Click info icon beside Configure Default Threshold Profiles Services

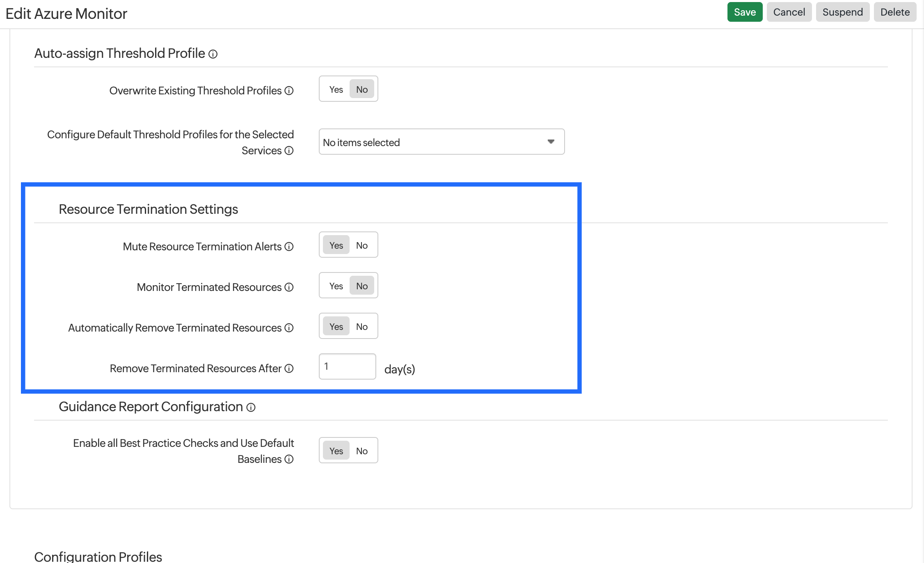point(289,151)
